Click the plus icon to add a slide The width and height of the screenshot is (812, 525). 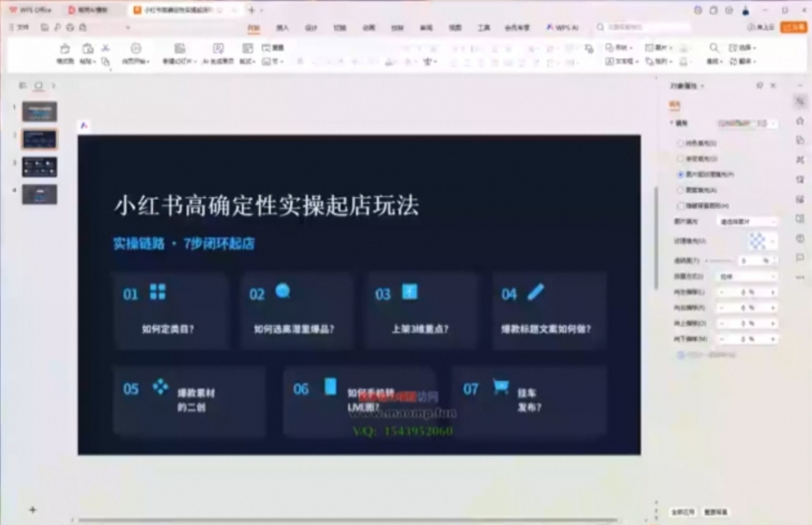(x=33, y=509)
